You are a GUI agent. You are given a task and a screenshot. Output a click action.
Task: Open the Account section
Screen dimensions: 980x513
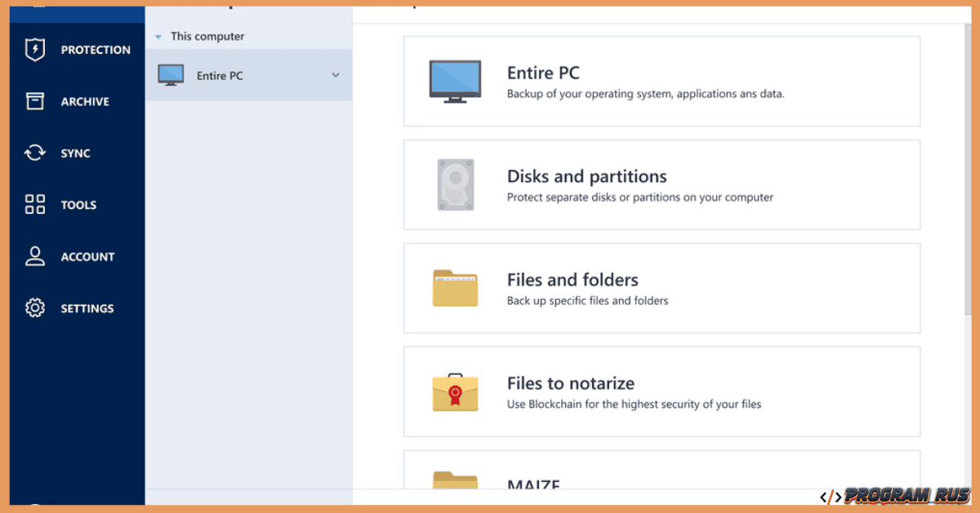click(x=78, y=256)
